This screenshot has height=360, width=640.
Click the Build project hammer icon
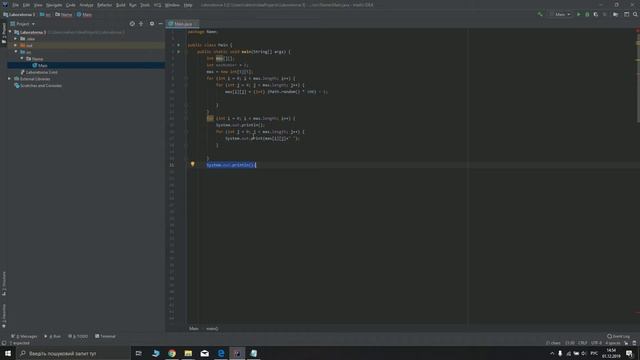pos(540,14)
